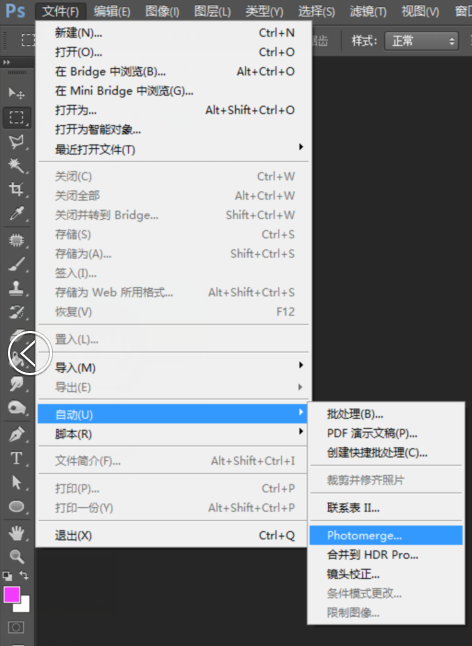Select the Brush tool
Viewport: 472px width, 646px height.
click(16, 264)
